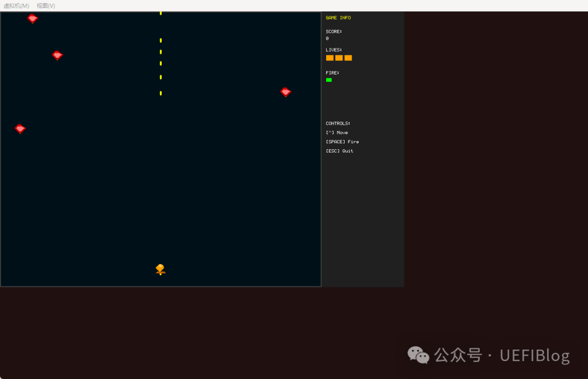Click the first orange LIVES block
Viewport: 588px width, 379px height.
click(x=329, y=58)
